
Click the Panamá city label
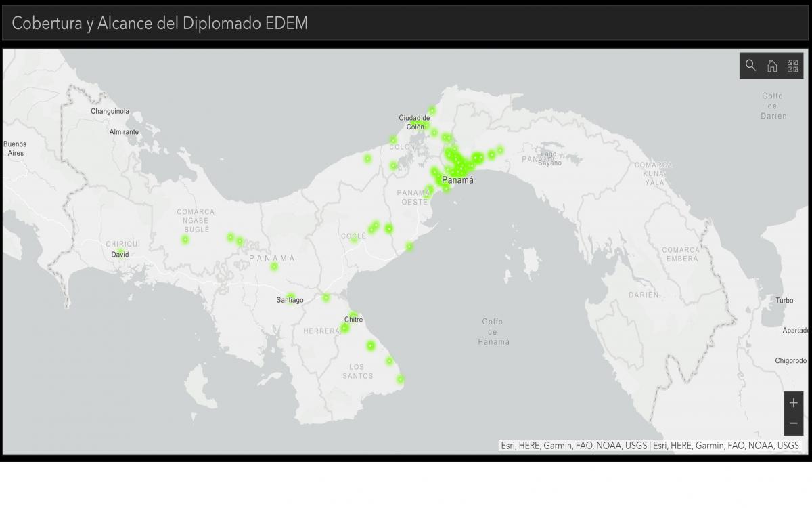point(458,181)
